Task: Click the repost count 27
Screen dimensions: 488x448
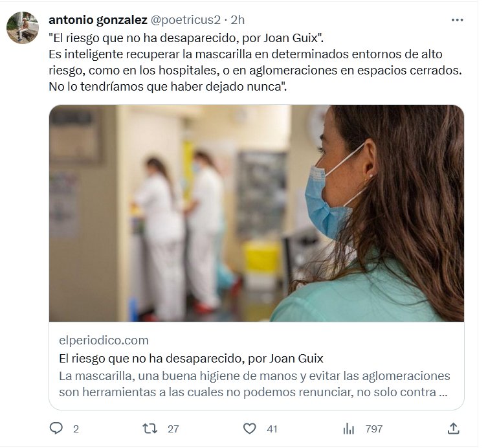Action: [x=173, y=429]
